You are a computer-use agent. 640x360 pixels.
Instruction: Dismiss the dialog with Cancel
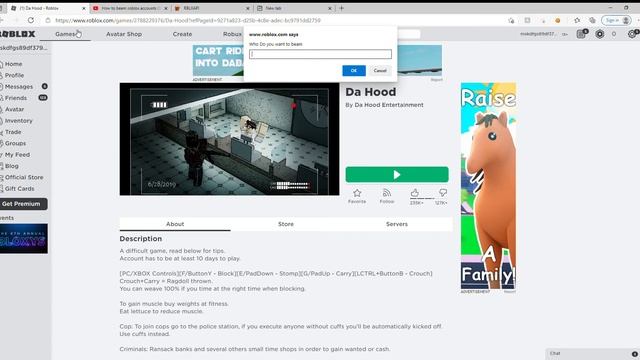(x=380, y=71)
